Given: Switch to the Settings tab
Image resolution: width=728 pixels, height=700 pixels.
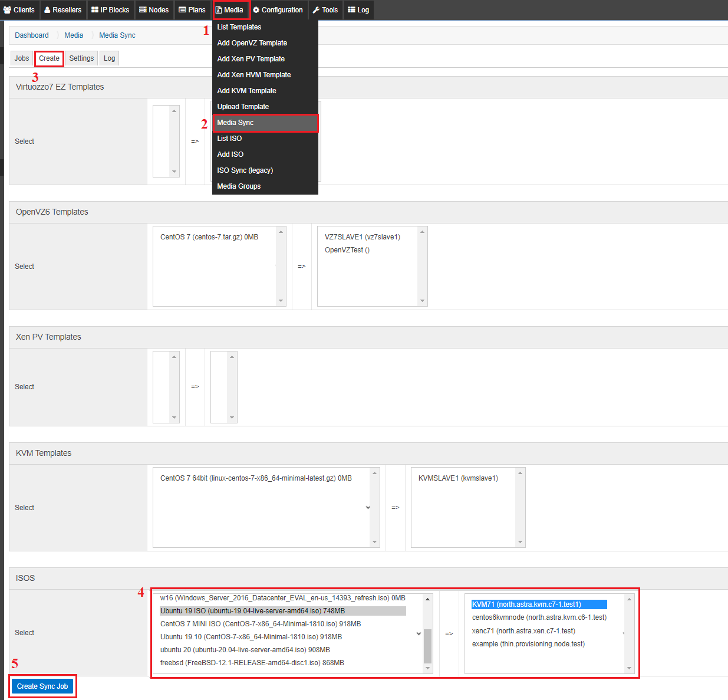Looking at the screenshot, I should pos(81,58).
